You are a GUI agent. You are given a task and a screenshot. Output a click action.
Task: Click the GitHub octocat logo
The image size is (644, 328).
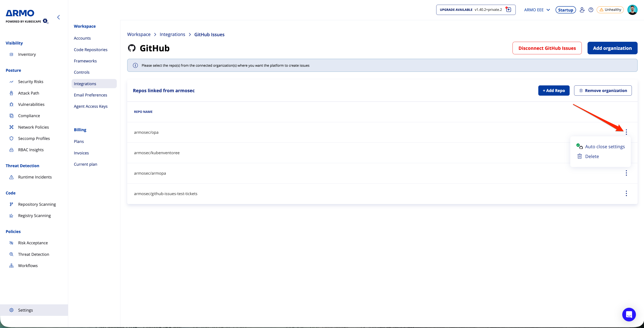[132, 48]
